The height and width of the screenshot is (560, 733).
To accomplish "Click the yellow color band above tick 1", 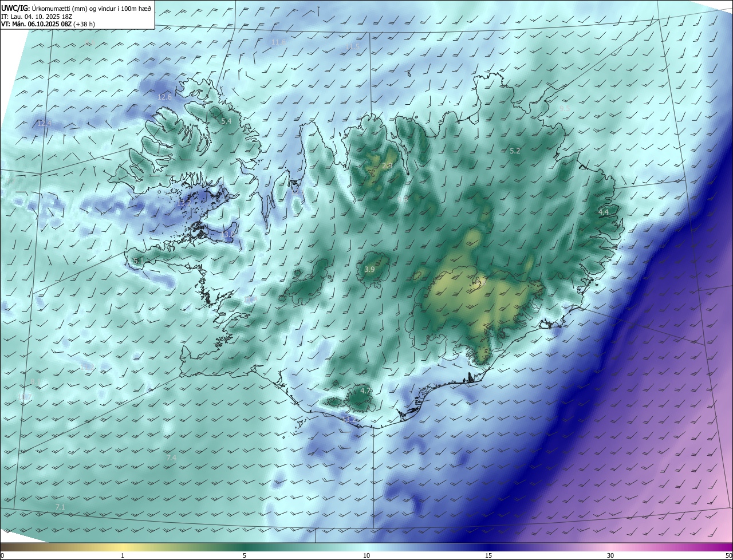I will [x=123, y=547].
